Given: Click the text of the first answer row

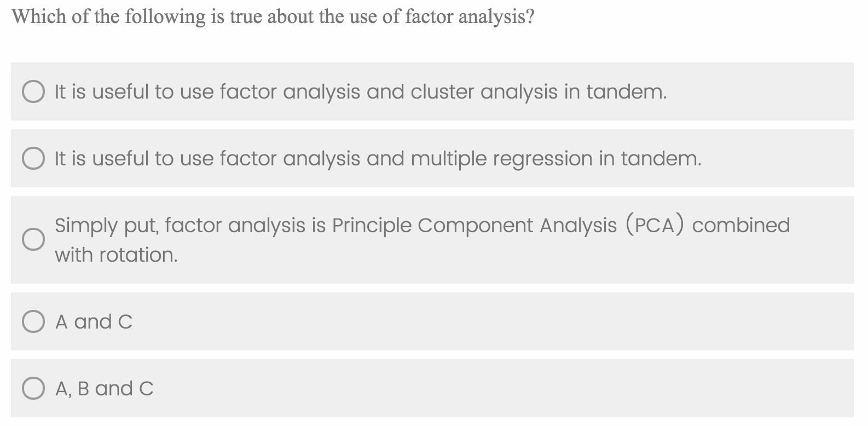Looking at the screenshot, I should 360,92.
